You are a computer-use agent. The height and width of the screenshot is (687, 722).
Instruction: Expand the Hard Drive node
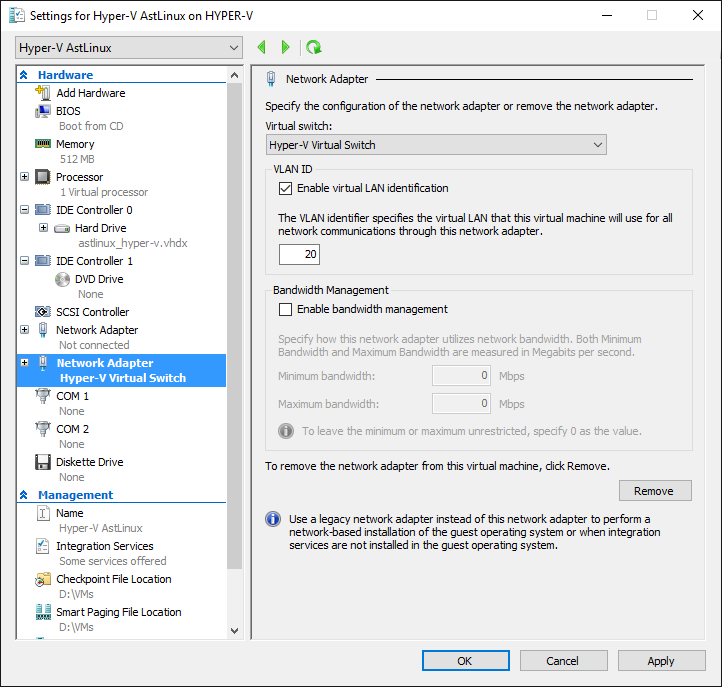pos(43,227)
